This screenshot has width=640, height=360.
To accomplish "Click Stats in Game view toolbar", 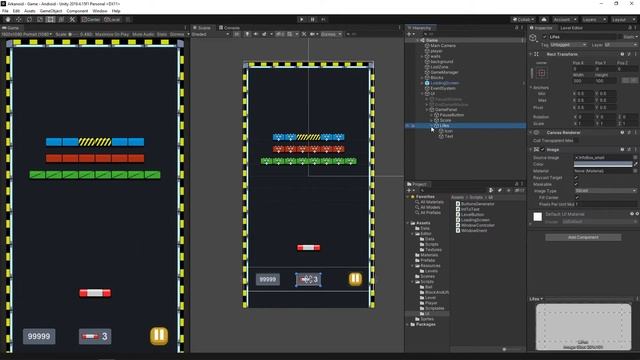I will point(162,34).
